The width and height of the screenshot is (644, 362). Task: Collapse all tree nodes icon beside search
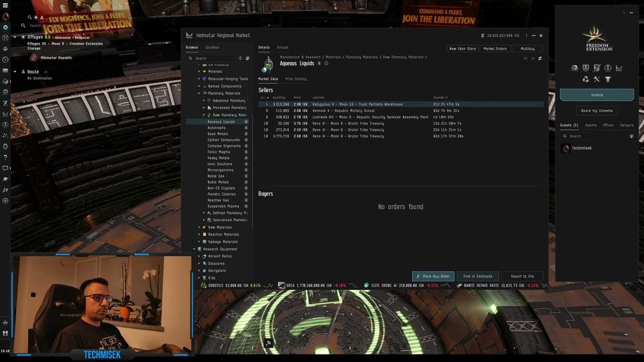pyautogui.click(x=240, y=58)
